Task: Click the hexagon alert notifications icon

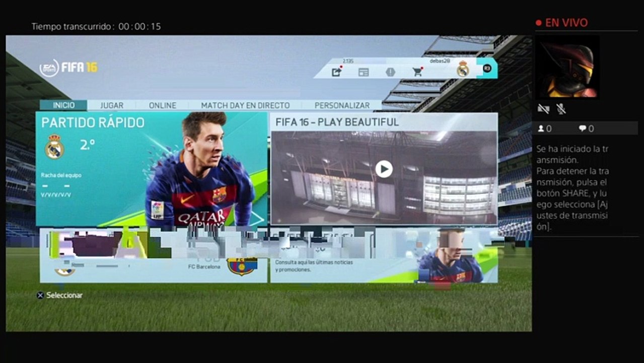Action: click(390, 72)
